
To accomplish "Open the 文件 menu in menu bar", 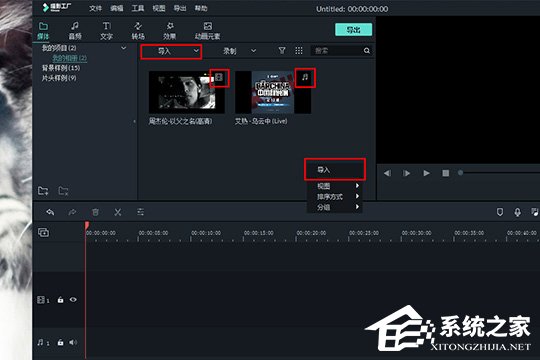I will (x=95, y=8).
